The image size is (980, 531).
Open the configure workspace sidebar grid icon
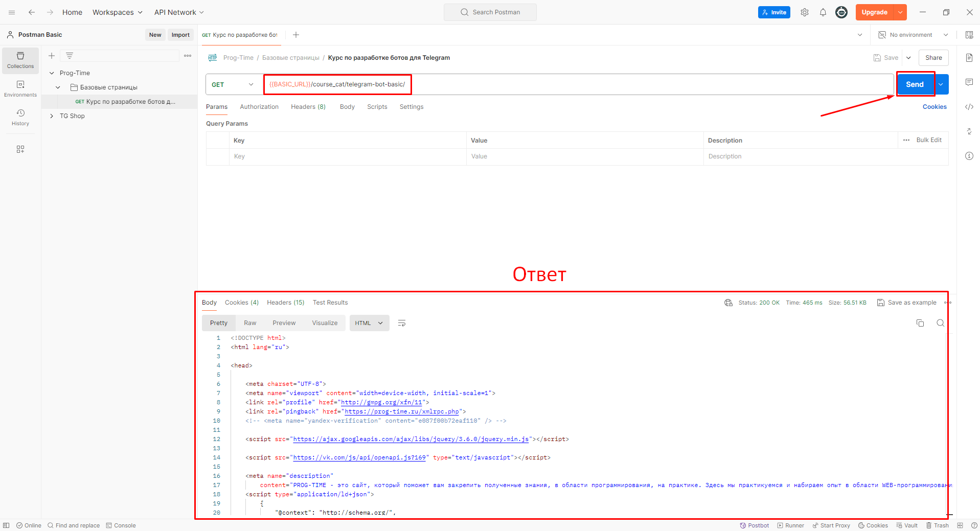(x=20, y=149)
